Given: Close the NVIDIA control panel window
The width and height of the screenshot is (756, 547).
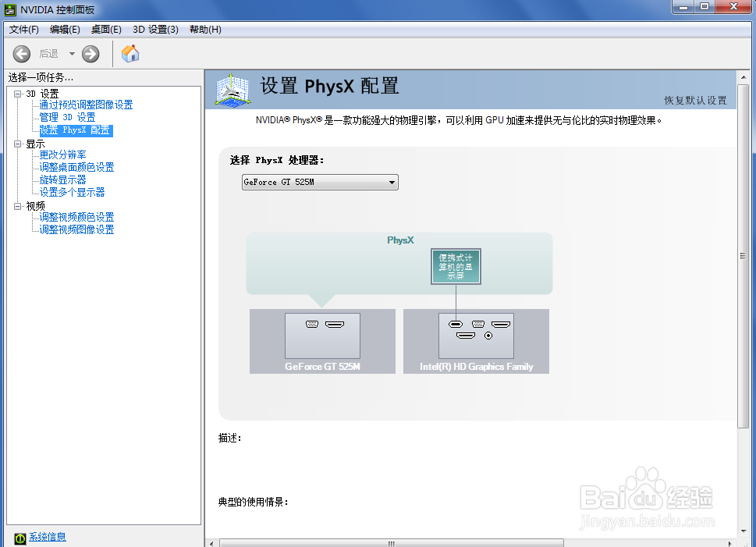Looking at the screenshot, I should point(734,7).
